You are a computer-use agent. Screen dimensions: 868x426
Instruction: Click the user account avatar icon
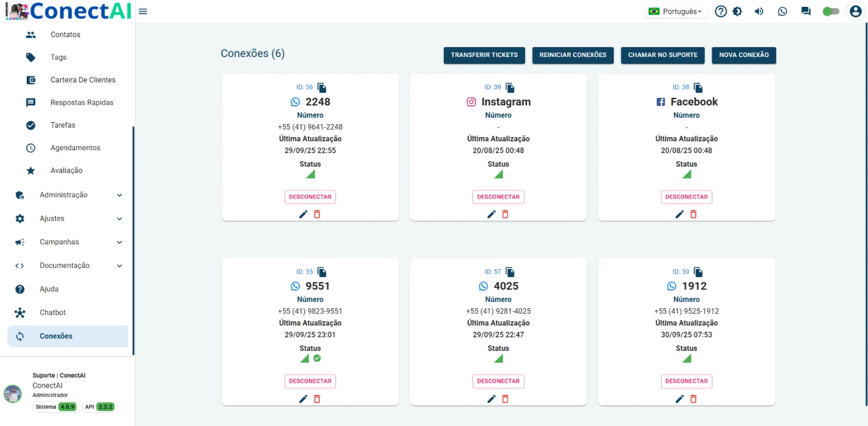point(856,11)
